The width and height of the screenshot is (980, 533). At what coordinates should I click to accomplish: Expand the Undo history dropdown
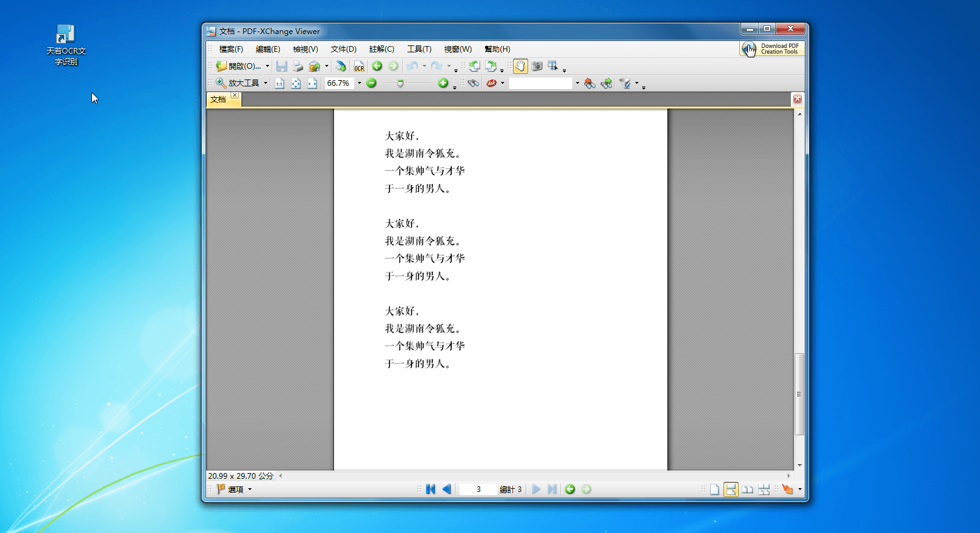click(x=424, y=66)
